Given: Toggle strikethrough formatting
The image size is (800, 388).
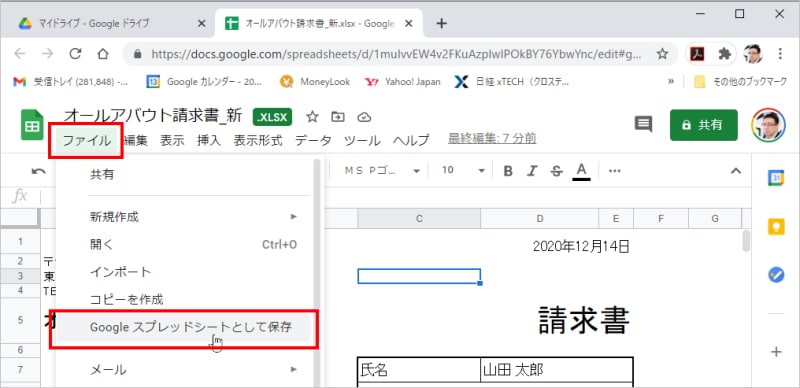Looking at the screenshot, I should click(x=556, y=171).
